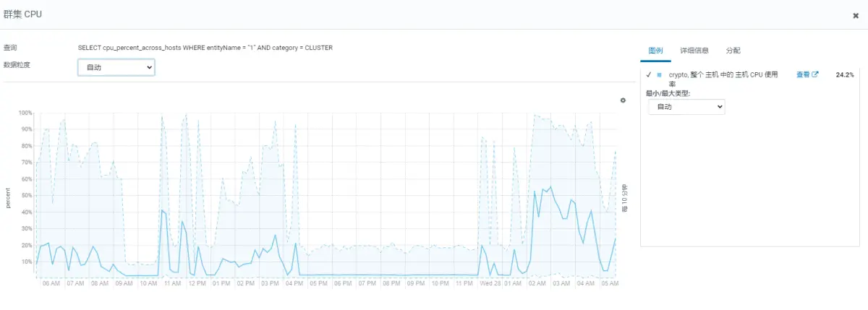The image size is (868, 310).
Task: Switch to the 图例 tab
Action: [655, 51]
